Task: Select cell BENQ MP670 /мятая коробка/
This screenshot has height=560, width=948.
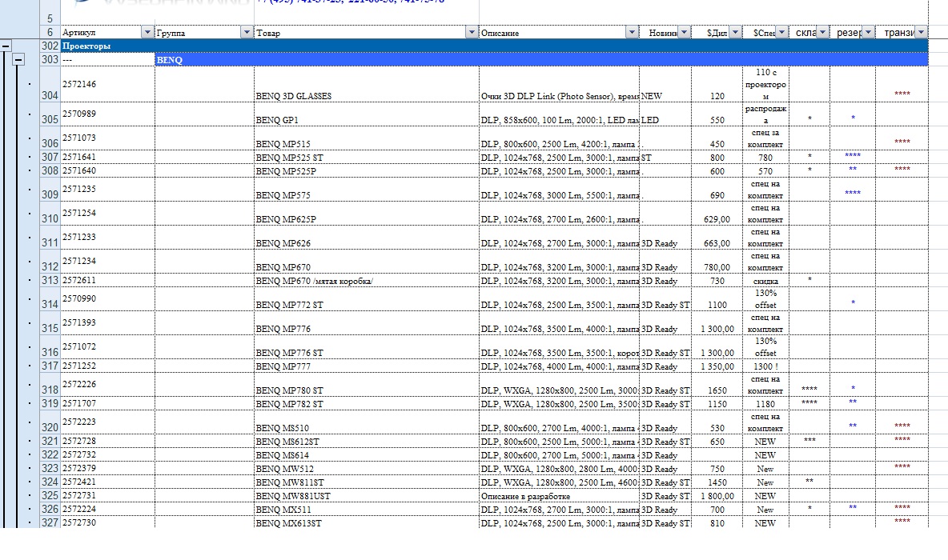Action: point(367,280)
